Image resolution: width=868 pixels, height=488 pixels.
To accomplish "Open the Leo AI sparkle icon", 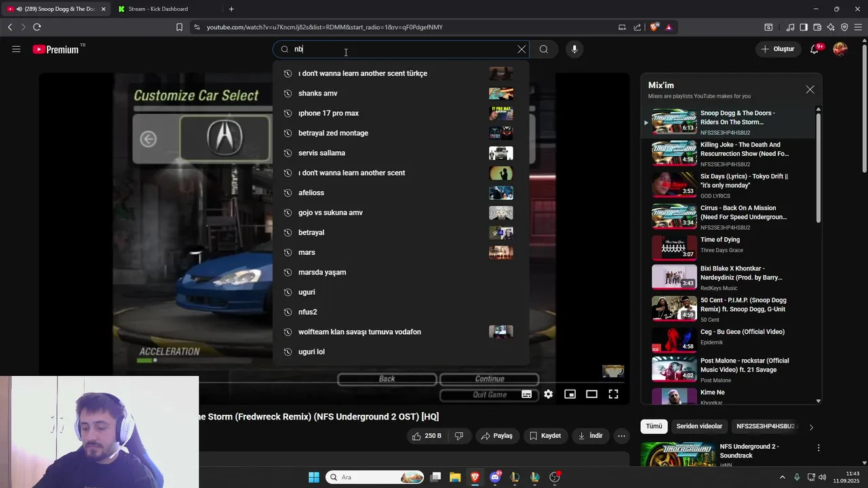I will 831,27.
